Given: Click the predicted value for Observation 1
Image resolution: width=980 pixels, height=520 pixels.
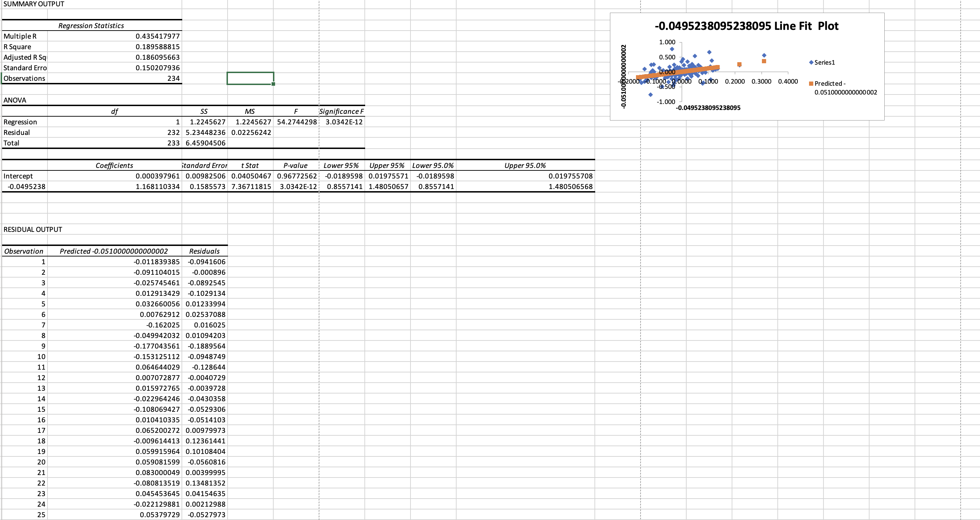Looking at the screenshot, I should coord(114,261).
